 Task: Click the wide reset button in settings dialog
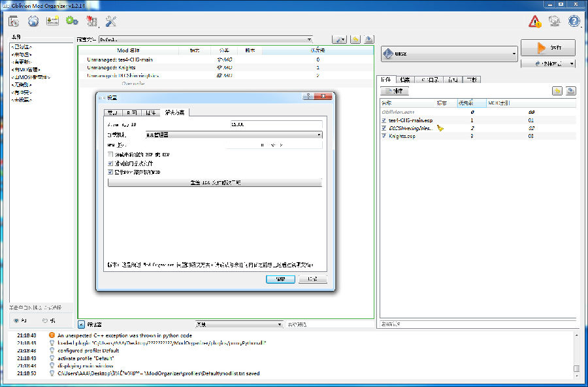point(215,182)
